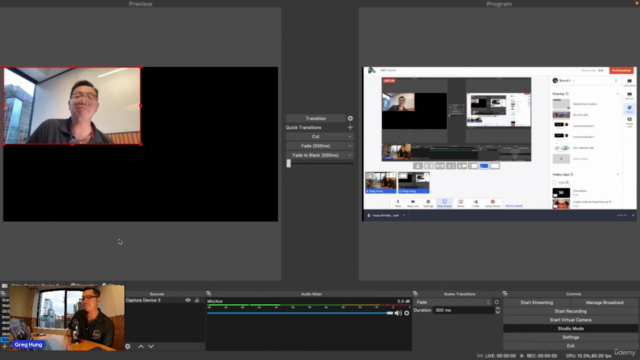This screenshot has width=640, height=360.
Task: Click the REC: 00:00:00 status text
Action: [x=541, y=356]
